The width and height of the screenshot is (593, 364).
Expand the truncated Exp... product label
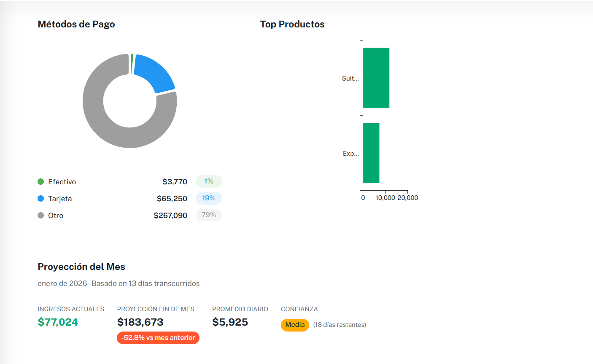(x=351, y=154)
